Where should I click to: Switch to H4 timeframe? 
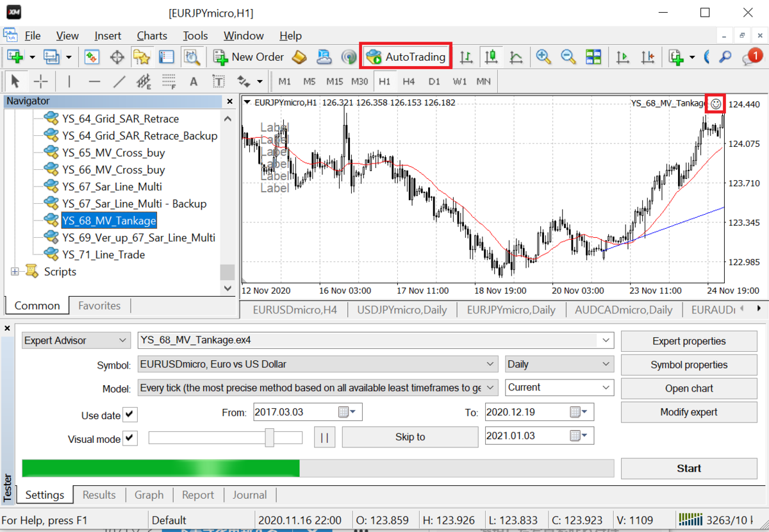tap(409, 81)
